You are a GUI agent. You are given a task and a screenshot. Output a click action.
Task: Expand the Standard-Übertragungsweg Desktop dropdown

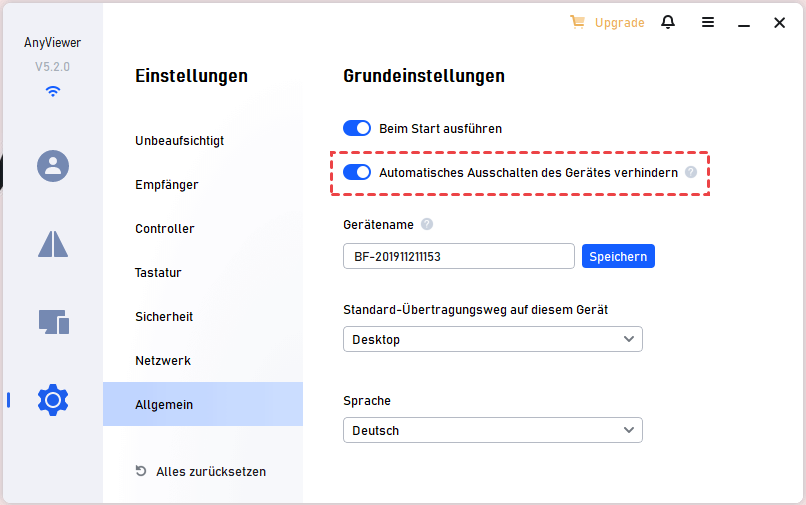point(492,339)
